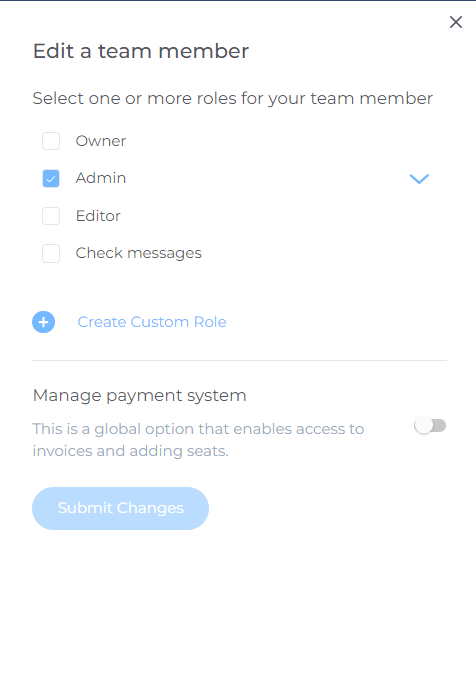Click the Edit a team member heading
Screen dimensions: 476x686
tap(141, 51)
